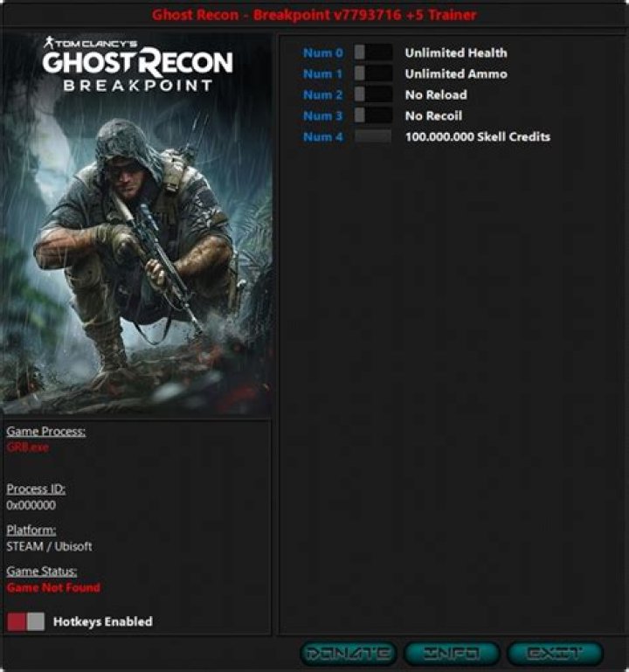Screen dimensions: 629x672
Task: Toggle the Unlimited Health switch
Action: (x=373, y=52)
